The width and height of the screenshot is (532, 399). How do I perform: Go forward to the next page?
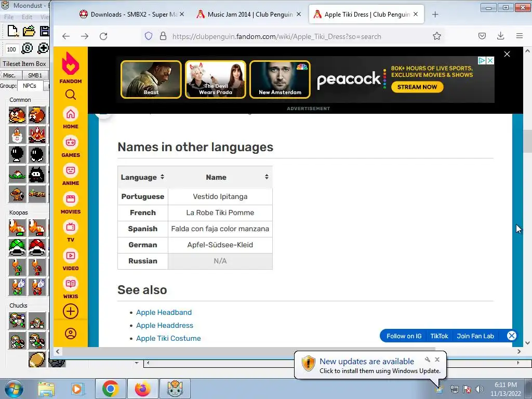coord(85,36)
